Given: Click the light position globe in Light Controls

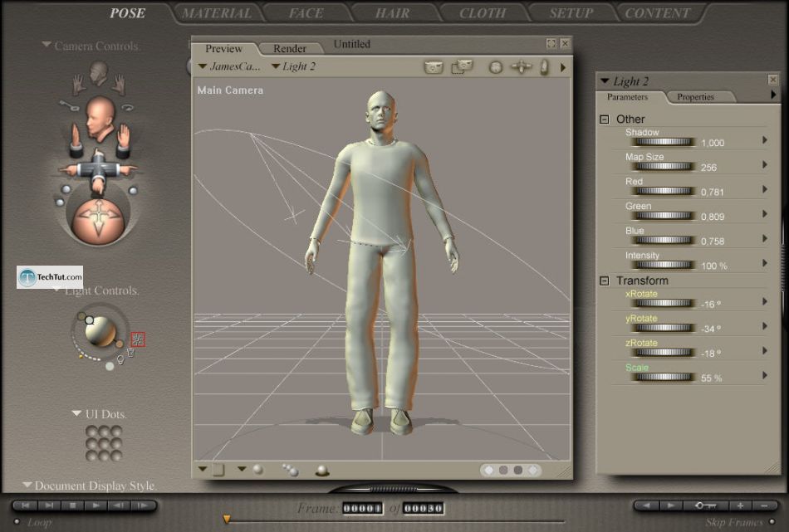Looking at the screenshot, I should pos(100,332).
